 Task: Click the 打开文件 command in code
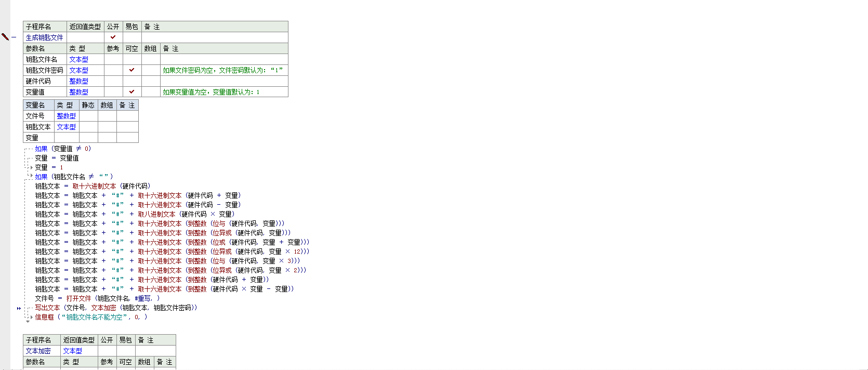[78, 298]
